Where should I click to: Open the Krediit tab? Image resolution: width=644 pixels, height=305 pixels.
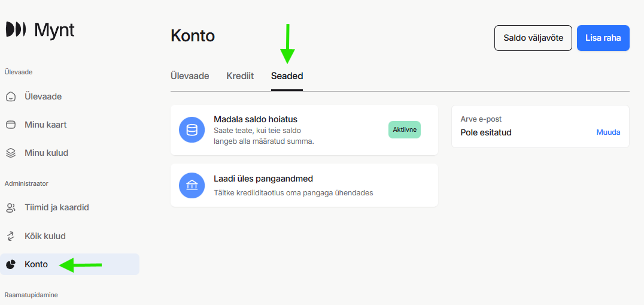coord(240,76)
